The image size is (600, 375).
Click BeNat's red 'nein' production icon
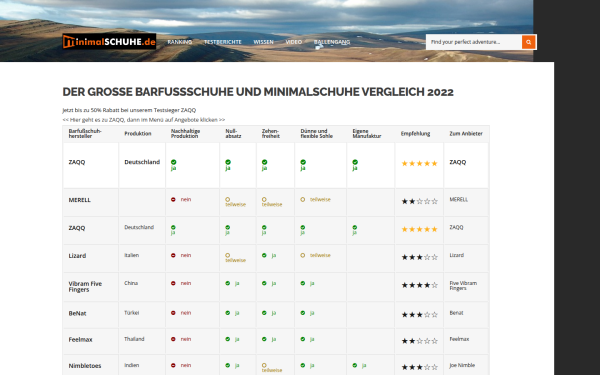[x=173, y=313]
